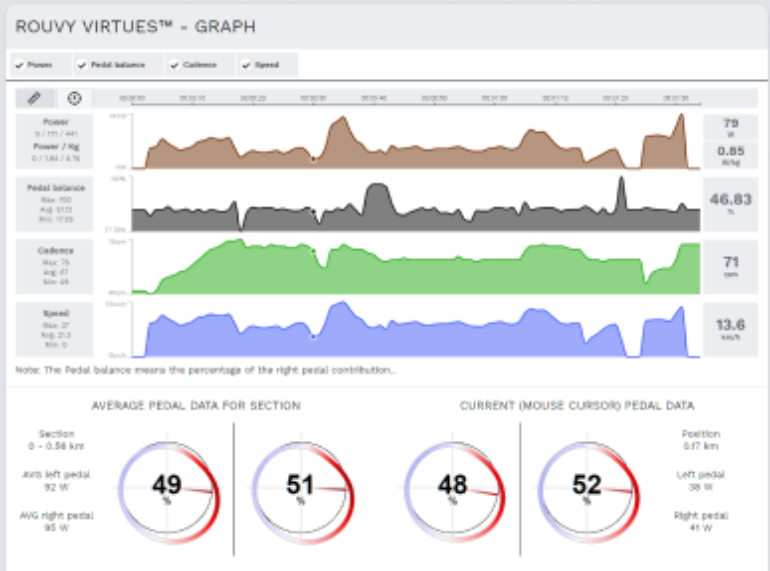
Task: Click the 00:00:30 timeline label
Action: 313,98
